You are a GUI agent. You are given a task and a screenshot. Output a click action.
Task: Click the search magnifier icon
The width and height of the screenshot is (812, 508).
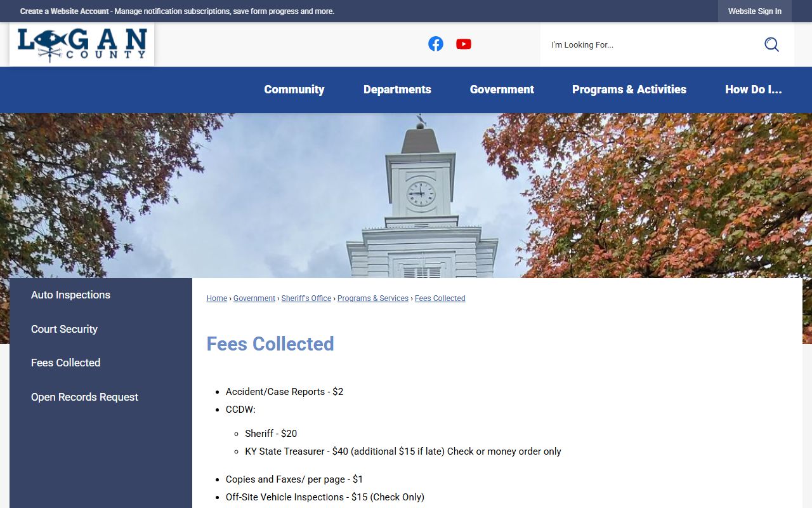click(x=771, y=44)
